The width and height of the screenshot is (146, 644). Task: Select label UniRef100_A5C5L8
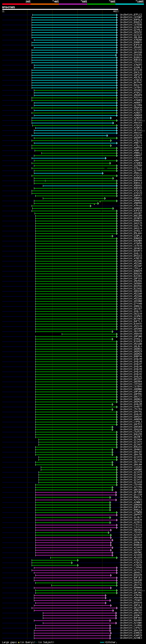(131, 77)
